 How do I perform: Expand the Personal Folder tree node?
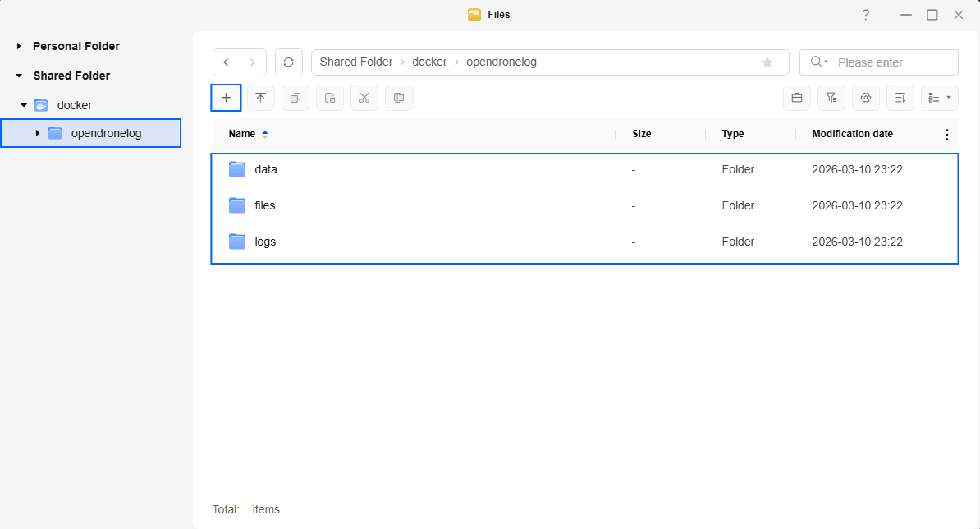point(19,47)
